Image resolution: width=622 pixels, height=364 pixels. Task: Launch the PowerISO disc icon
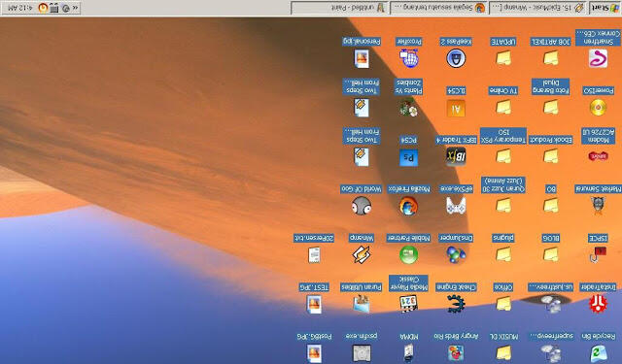pyautogui.click(x=598, y=108)
